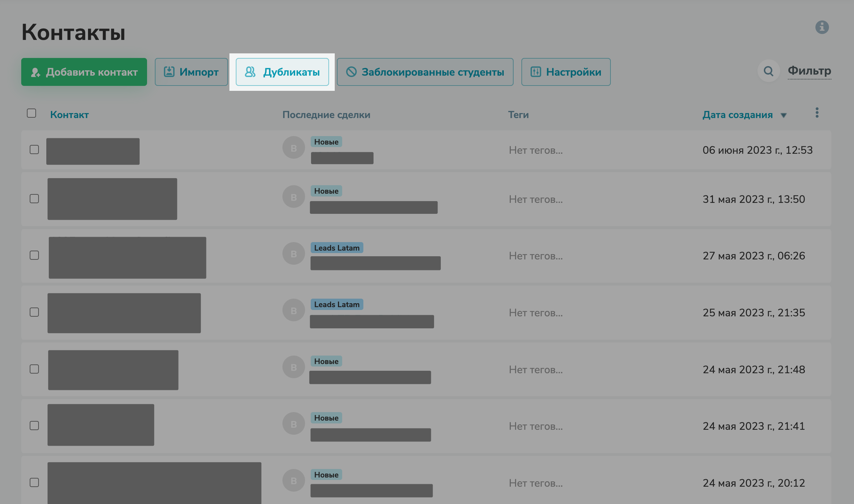Open the Настройки button

tap(566, 72)
